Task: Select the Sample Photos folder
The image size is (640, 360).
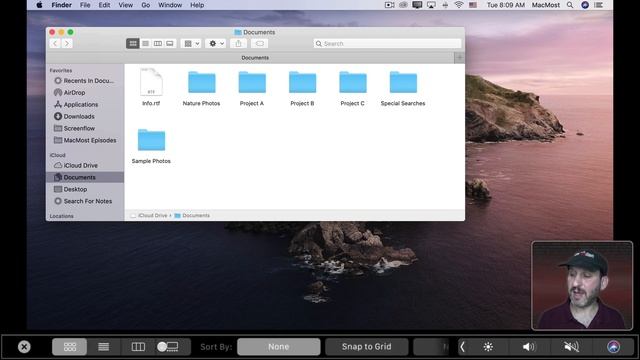Action: point(151,146)
